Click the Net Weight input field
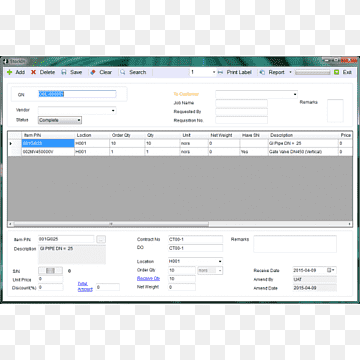Viewport: 360px width, 360px height. pyautogui.click(x=182, y=287)
